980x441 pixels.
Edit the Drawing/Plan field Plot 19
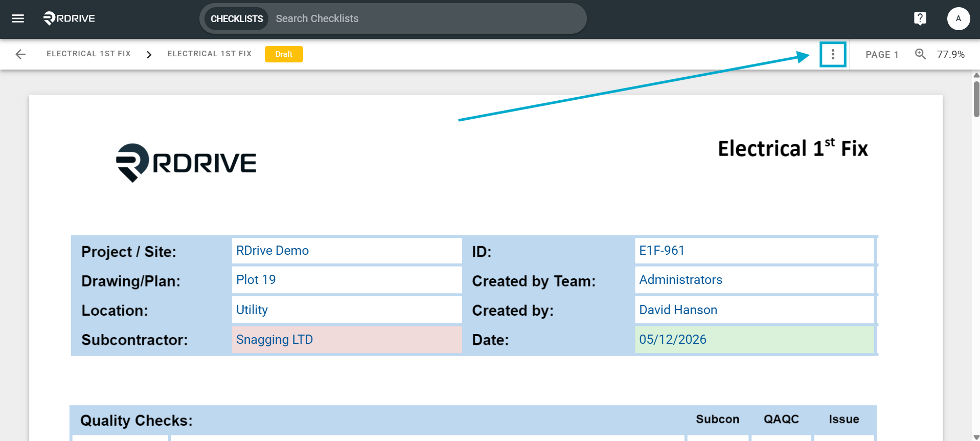[347, 280]
